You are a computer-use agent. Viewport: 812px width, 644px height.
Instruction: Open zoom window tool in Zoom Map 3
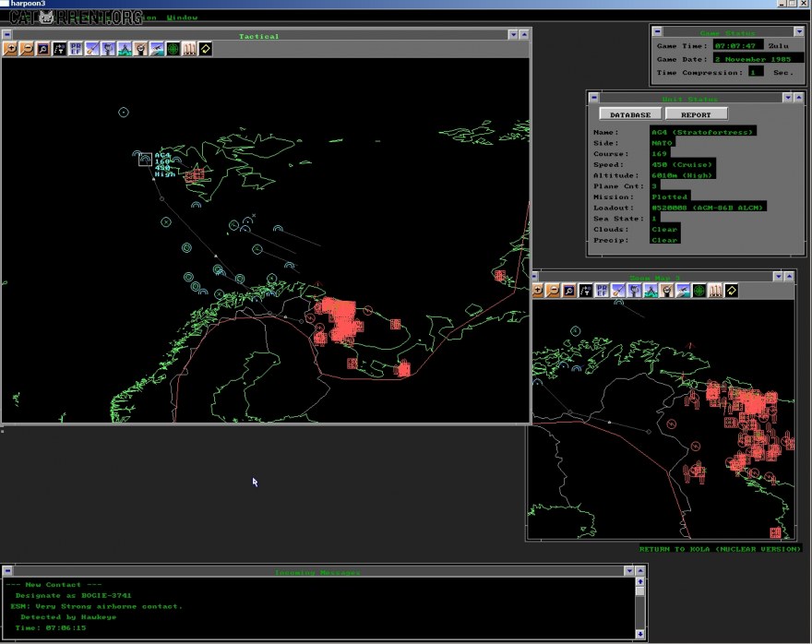point(569,291)
